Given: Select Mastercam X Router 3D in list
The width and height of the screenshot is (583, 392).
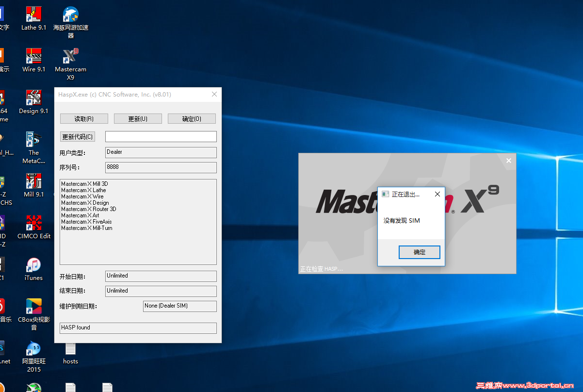Looking at the screenshot, I should click(x=89, y=209).
